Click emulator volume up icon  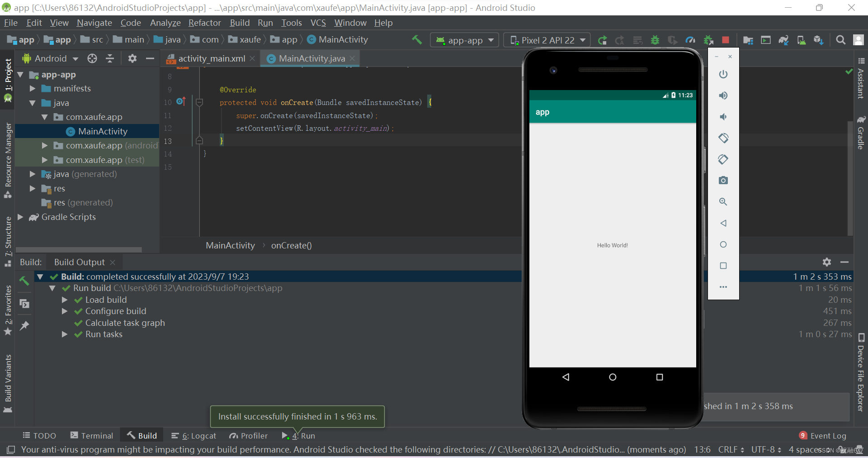[x=723, y=95]
